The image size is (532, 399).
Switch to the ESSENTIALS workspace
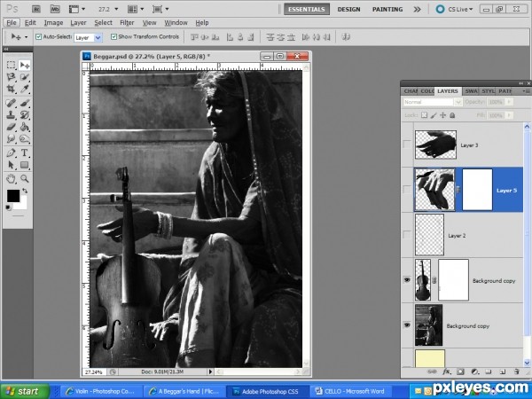click(x=307, y=10)
